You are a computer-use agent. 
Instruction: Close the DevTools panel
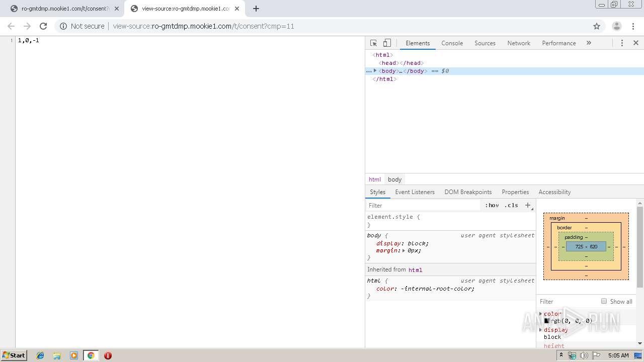(636, 43)
